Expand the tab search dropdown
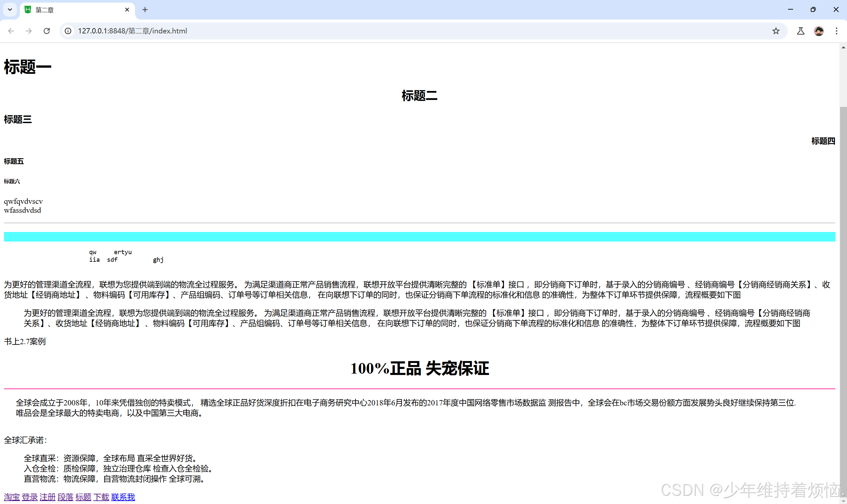 click(x=10, y=10)
